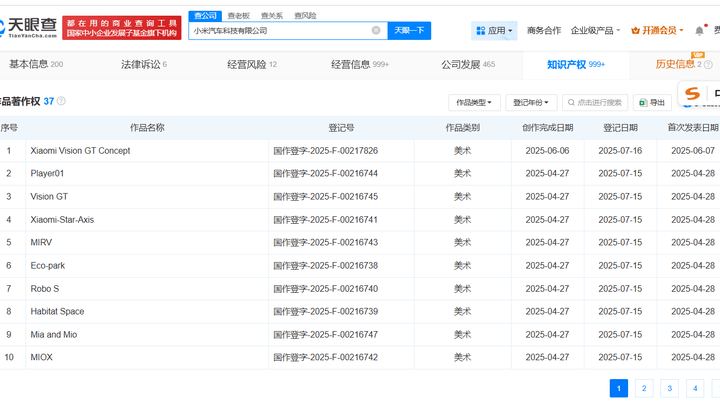Click the 点击进行搜索 table search field
The image size is (720, 405).
click(595, 102)
